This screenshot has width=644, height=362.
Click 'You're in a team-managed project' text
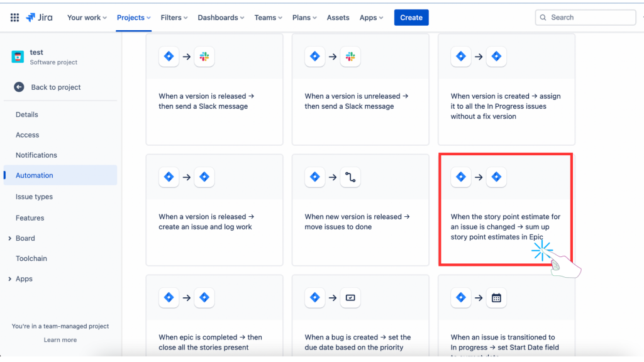click(x=60, y=326)
